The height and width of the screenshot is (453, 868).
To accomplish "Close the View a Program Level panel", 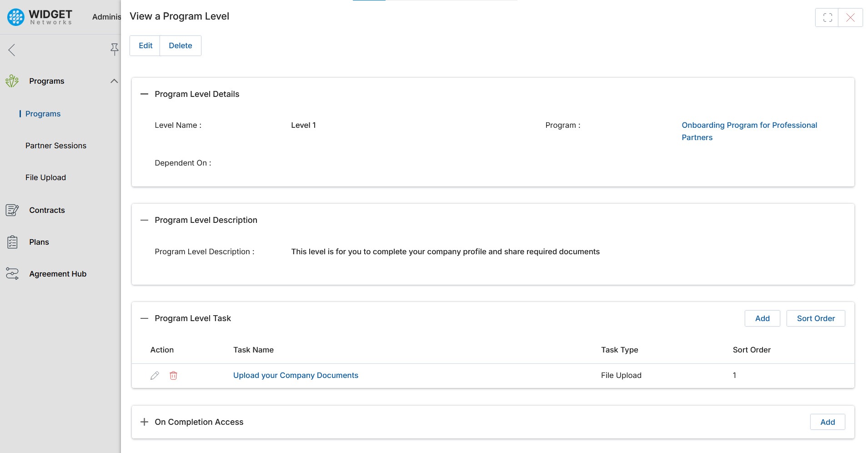I will click(x=850, y=18).
